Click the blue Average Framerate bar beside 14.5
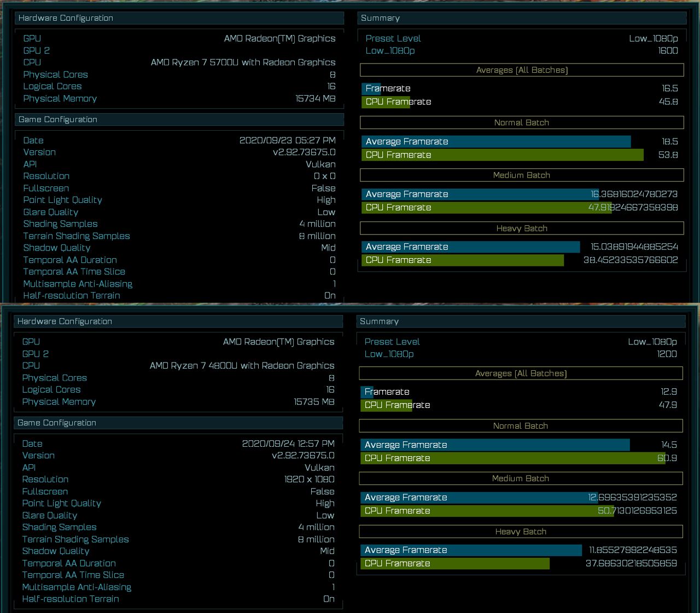 coord(495,445)
